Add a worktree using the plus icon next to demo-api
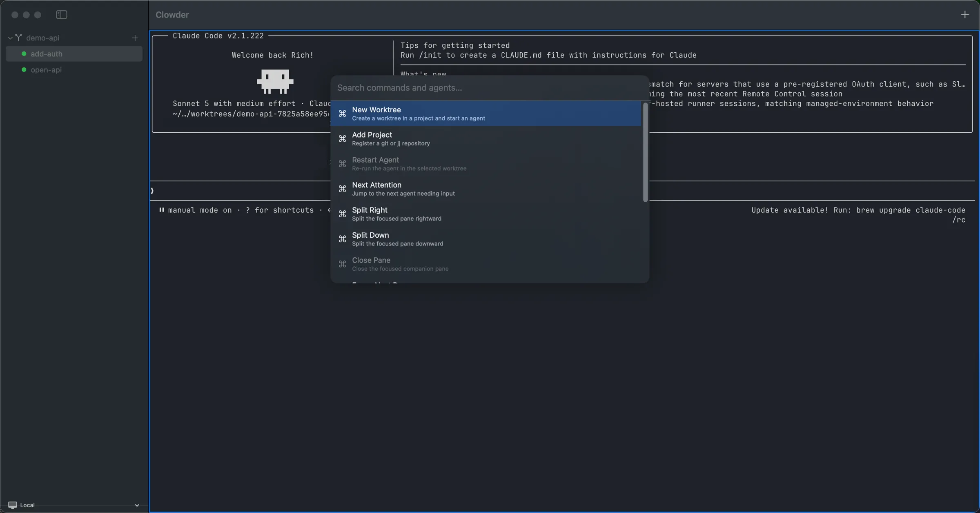Viewport: 980px width, 513px height. click(x=135, y=38)
